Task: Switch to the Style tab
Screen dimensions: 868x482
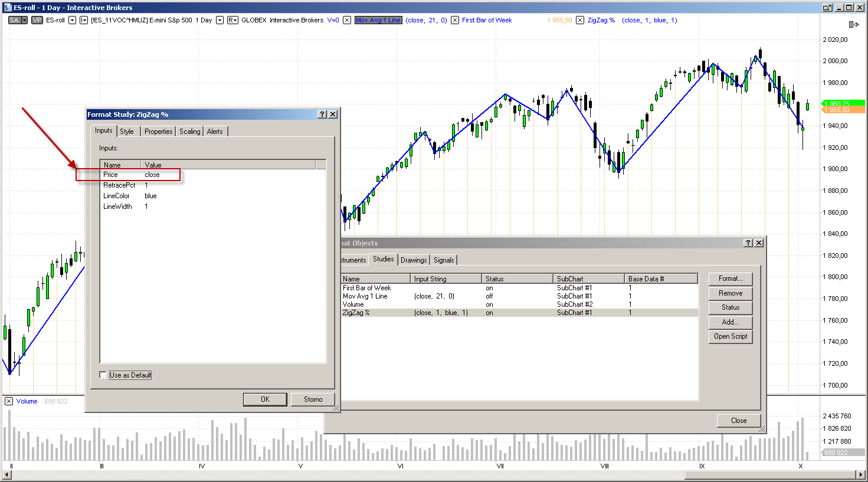Action: click(127, 132)
